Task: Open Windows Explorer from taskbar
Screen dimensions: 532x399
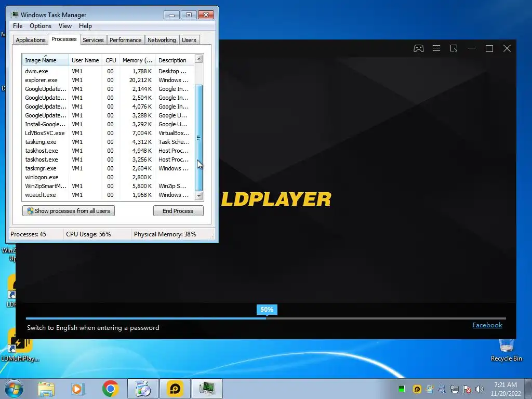Action: click(x=46, y=389)
